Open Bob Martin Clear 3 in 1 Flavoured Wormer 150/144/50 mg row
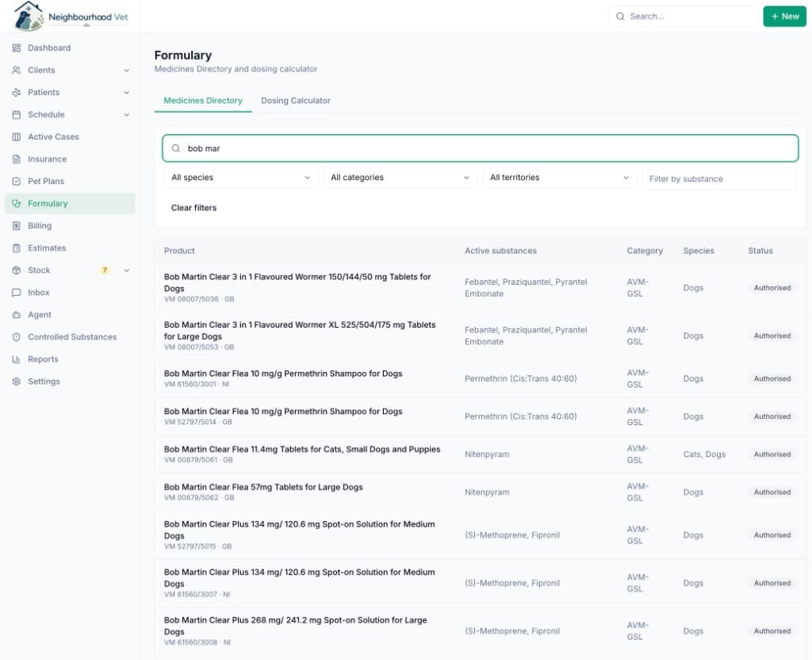The width and height of the screenshot is (812, 660). pyautogui.click(x=480, y=288)
